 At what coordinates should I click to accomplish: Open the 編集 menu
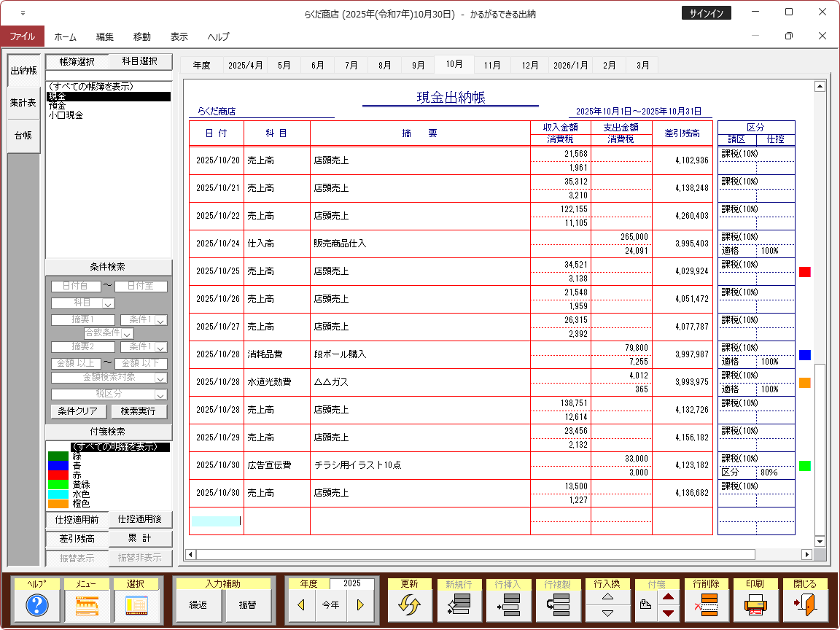point(105,36)
